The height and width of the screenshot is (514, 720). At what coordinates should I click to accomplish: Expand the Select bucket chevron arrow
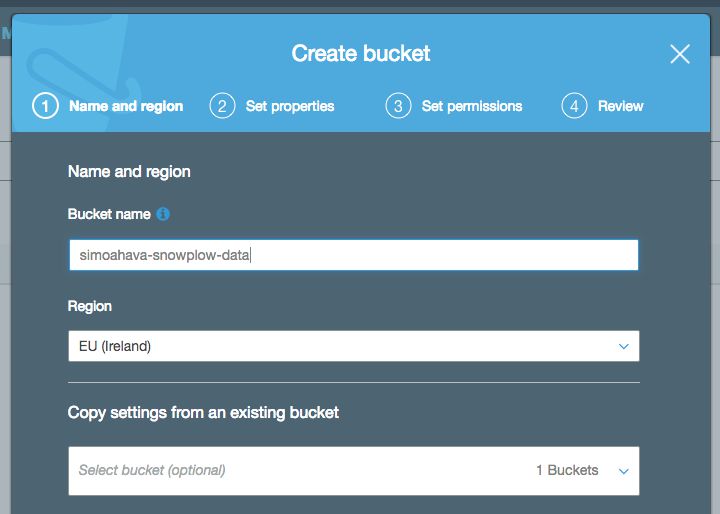point(623,471)
